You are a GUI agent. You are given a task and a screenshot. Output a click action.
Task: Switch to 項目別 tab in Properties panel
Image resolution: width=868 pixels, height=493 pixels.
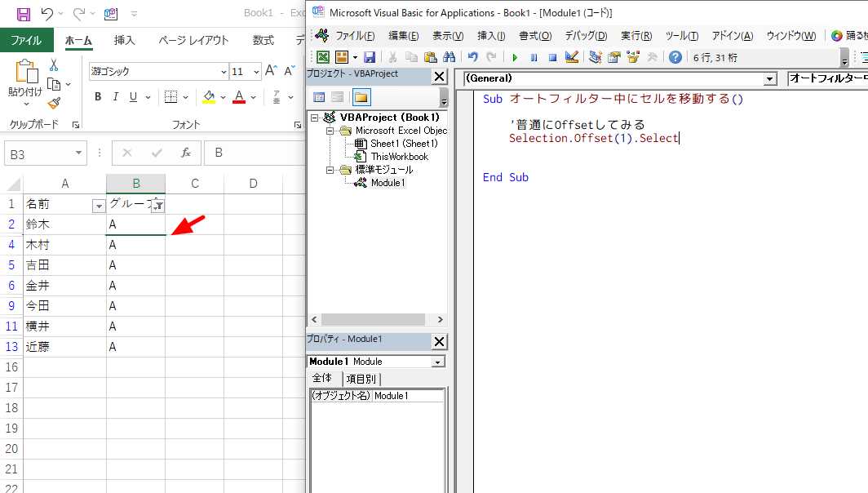coord(361,379)
